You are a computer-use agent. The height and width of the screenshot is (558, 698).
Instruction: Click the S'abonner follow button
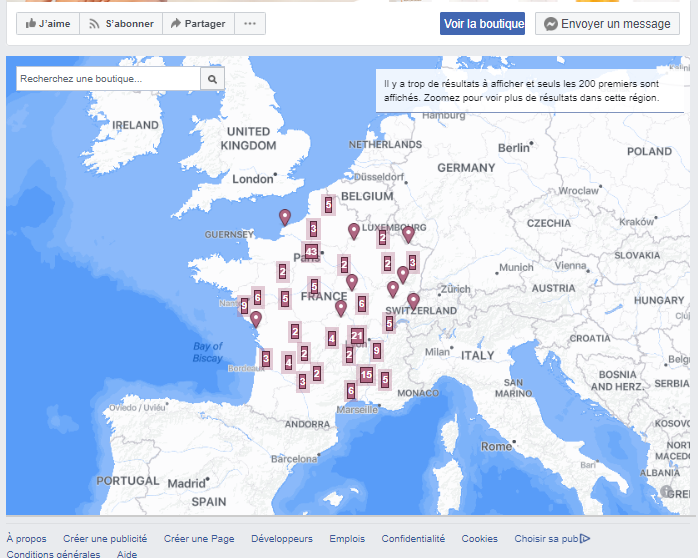[121, 24]
